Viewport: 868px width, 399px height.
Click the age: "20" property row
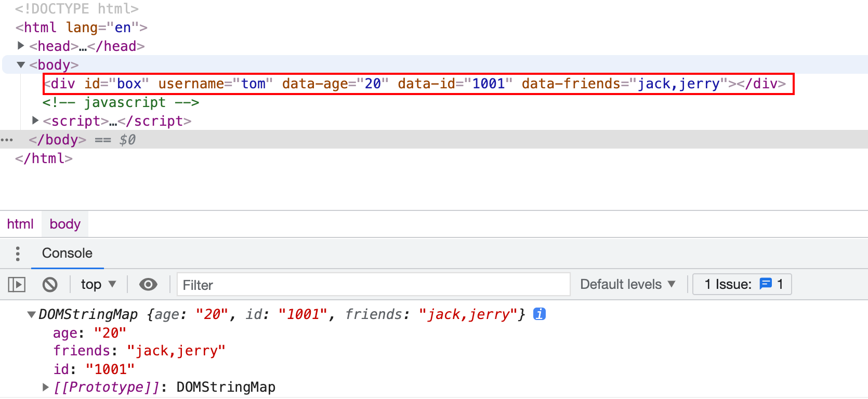click(x=89, y=332)
